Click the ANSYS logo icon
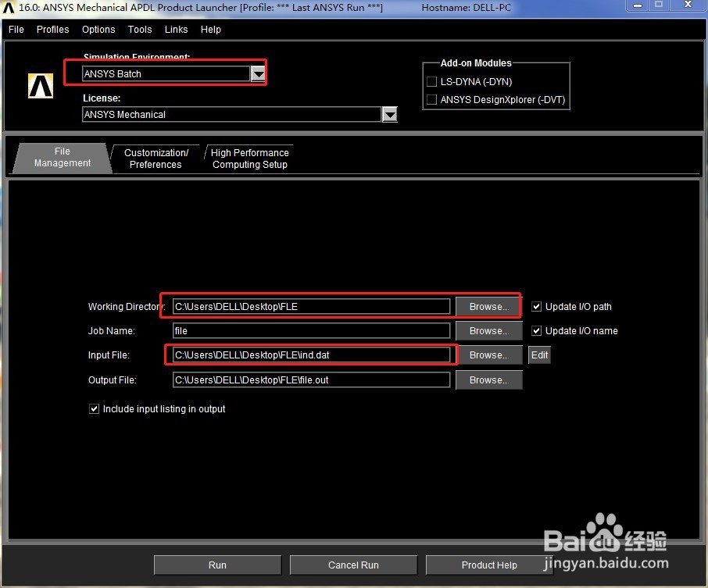Screen dimensions: 708x588 (41, 86)
